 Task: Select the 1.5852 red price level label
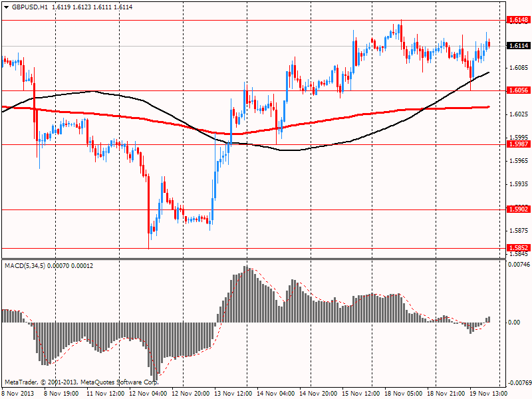point(518,248)
